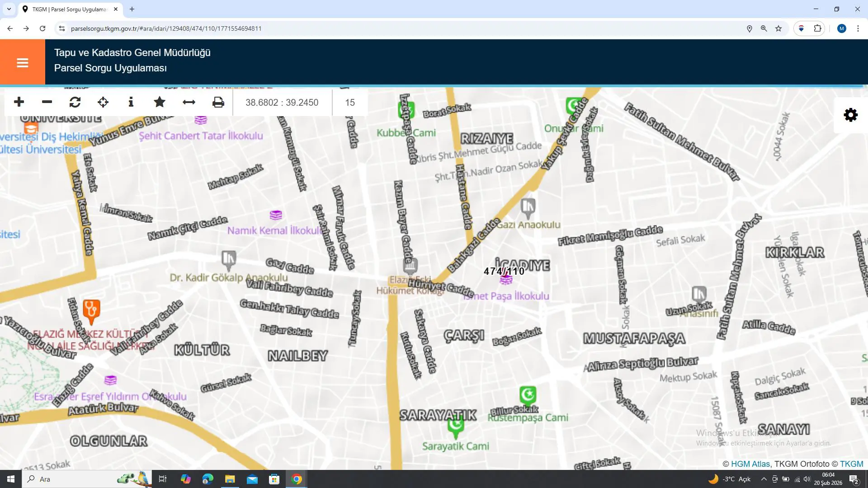Click Dr. Kadir Gökalp Anaokulu marker

pyautogui.click(x=229, y=260)
